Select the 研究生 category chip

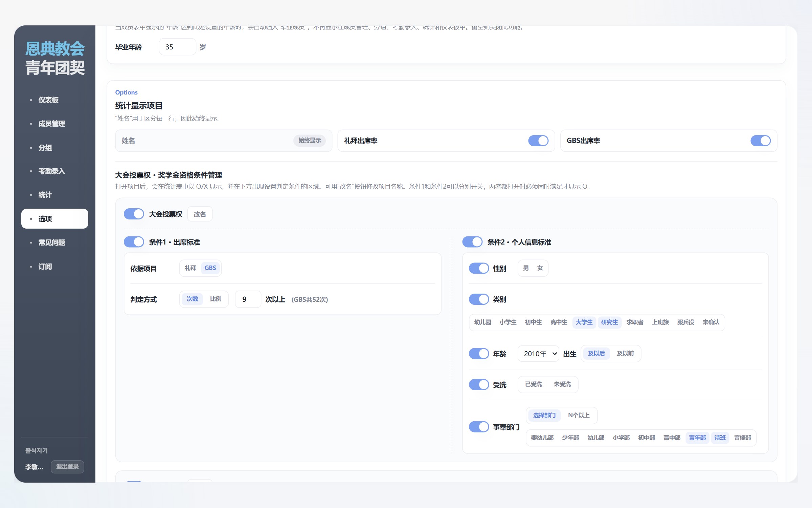[609, 322]
